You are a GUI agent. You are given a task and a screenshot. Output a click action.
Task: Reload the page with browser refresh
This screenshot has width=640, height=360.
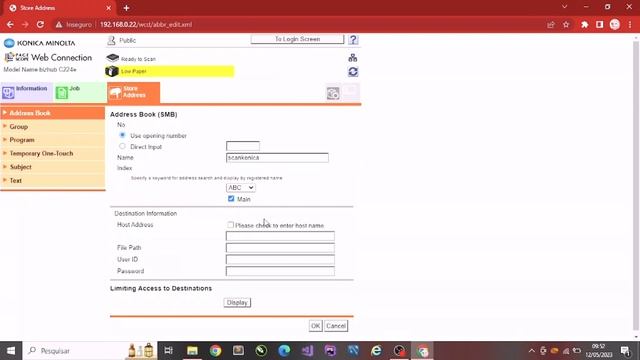(40, 24)
